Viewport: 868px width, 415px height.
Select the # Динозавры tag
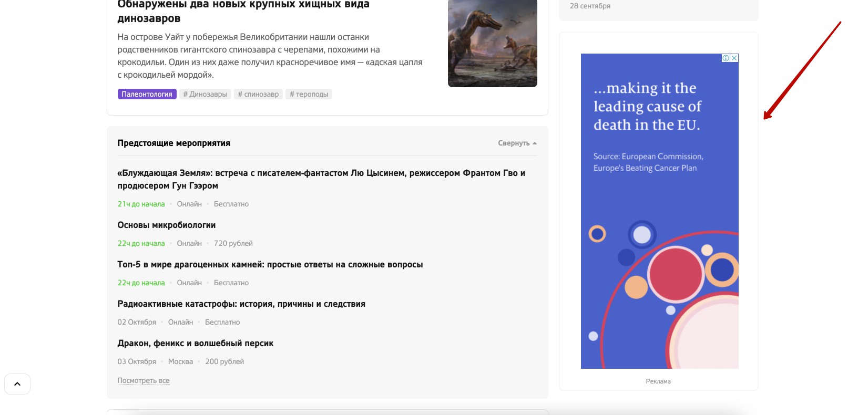pyautogui.click(x=205, y=95)
